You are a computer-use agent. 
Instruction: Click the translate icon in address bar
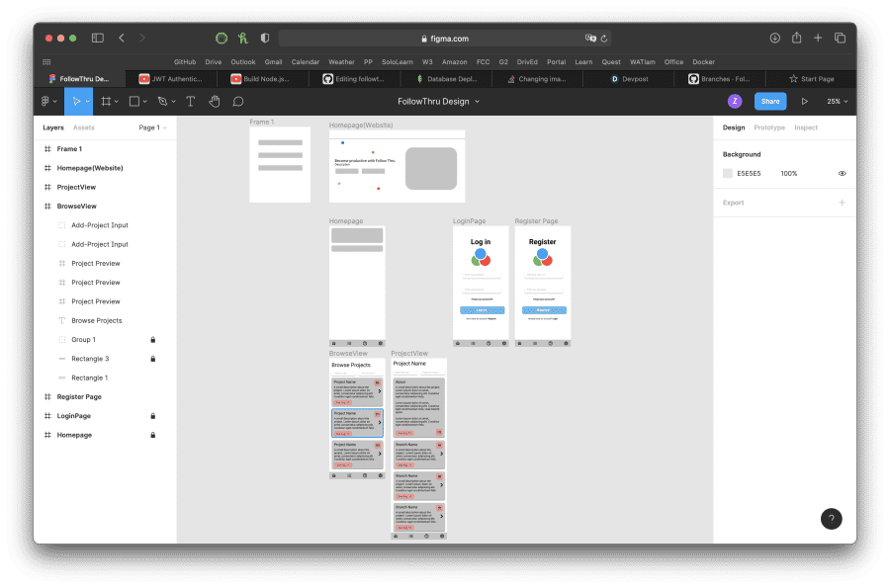pyautogui.click(x=590, y=38)
